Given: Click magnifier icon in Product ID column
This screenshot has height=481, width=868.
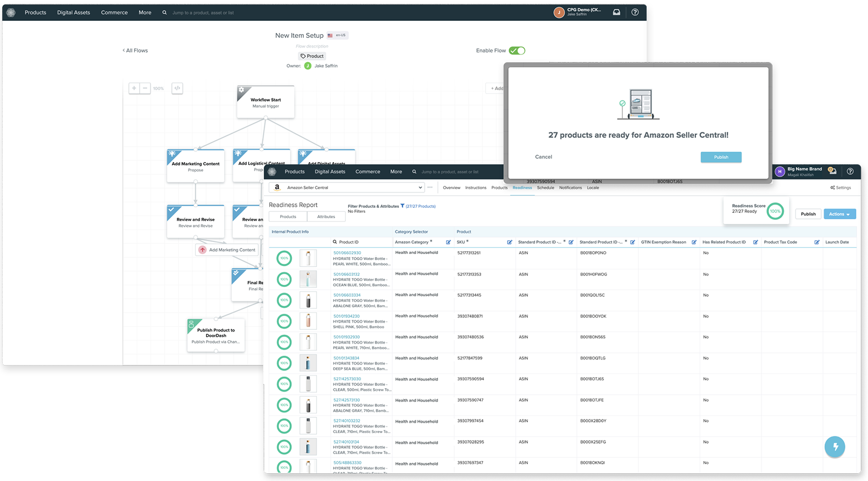Looking at the screenshot, I should tap(335, 242).
